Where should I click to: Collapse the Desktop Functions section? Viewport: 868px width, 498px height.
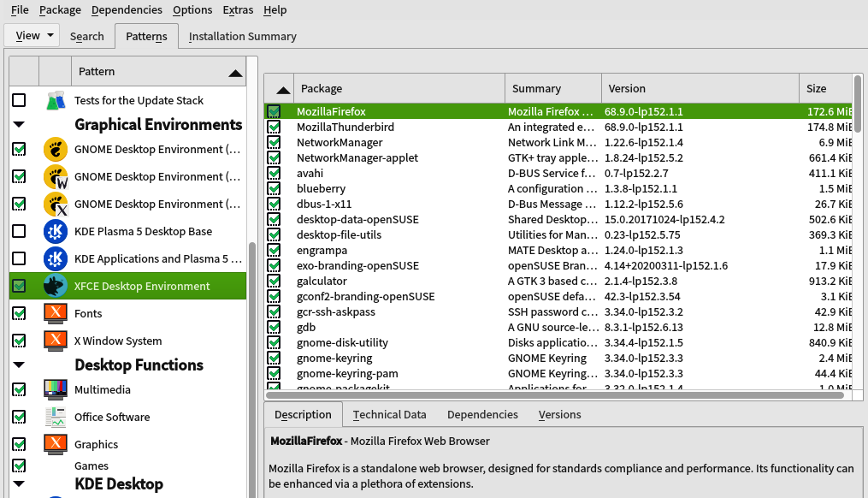point(18,365)
